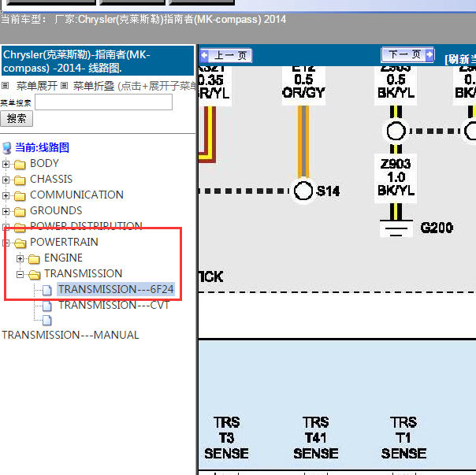Select the POWER DISTRIBUTION tree item
This screenshot has width=476, height=475.
(x=86, y=225)
